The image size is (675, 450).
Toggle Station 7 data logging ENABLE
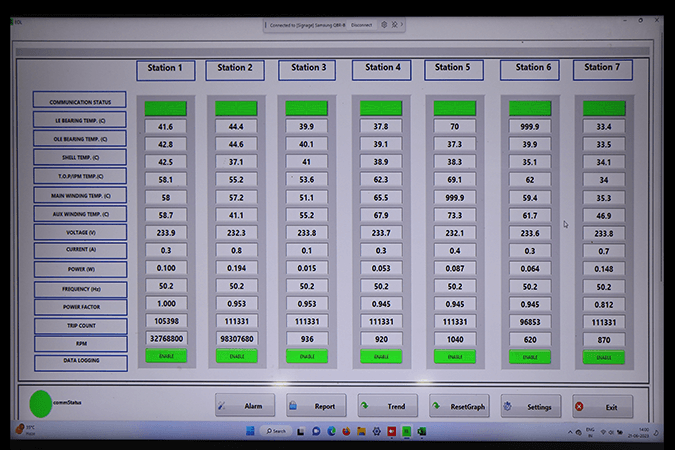604,358
